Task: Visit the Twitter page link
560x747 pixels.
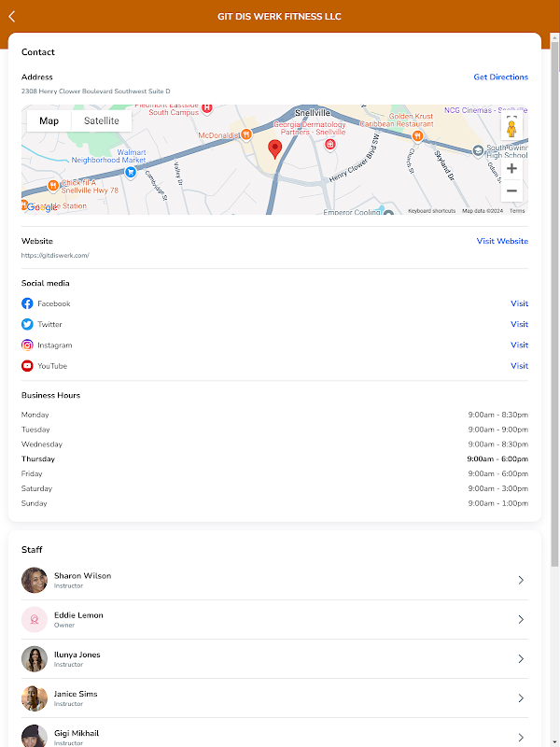Action: [519, 324]
